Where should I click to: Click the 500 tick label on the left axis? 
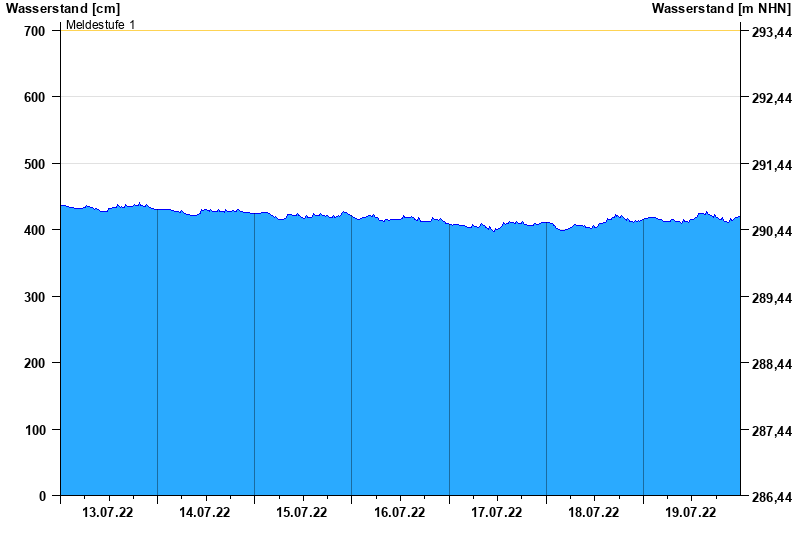(35, 164)
